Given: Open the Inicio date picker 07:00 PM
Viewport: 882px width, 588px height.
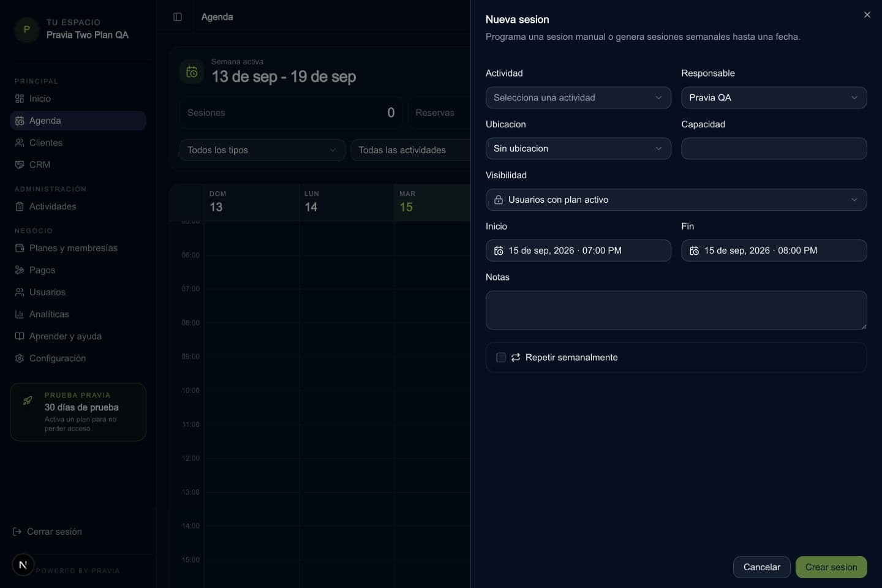Looking at the screenshot, I should [578, 251].
